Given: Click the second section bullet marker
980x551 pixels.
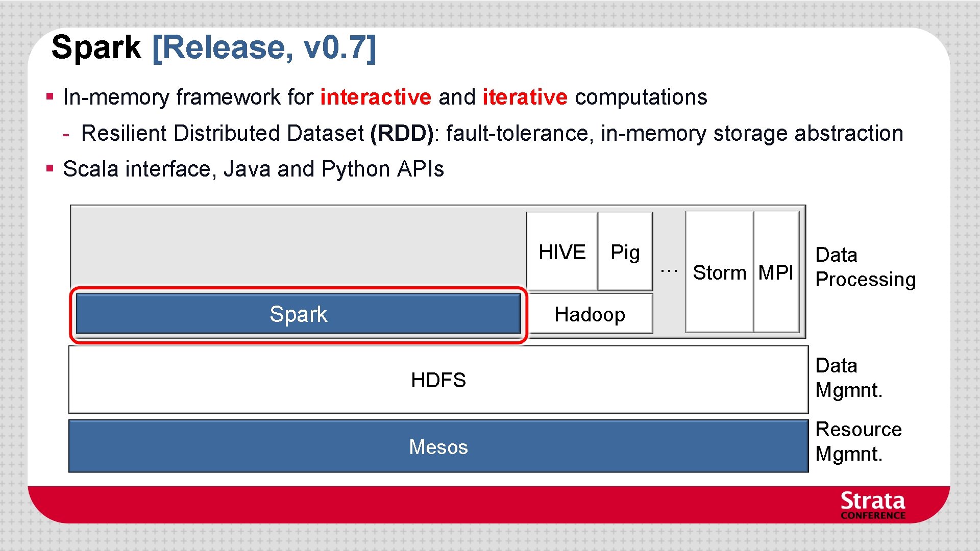Looking at the screenshot, I should [50, 169].
